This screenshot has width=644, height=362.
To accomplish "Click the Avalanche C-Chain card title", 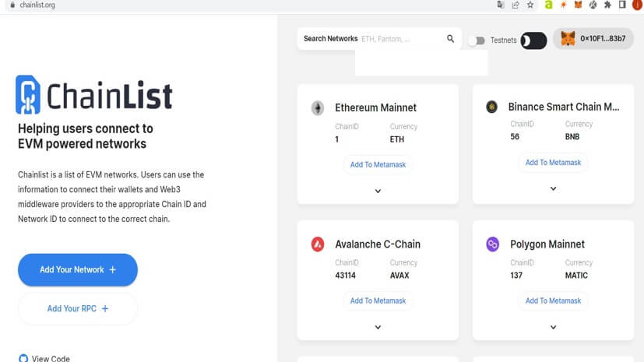I will (x=378, y=244).
